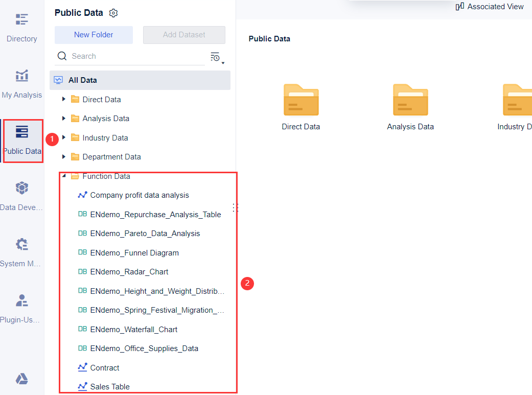
Task: Expand the Industry Data tree node
Action: pyautogui.click(x=63, y=137)
